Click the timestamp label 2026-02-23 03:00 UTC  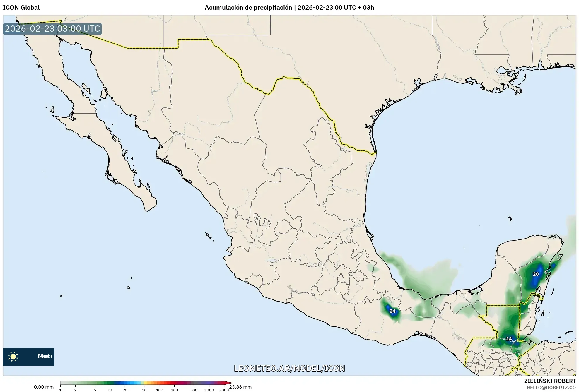point(52,29)
